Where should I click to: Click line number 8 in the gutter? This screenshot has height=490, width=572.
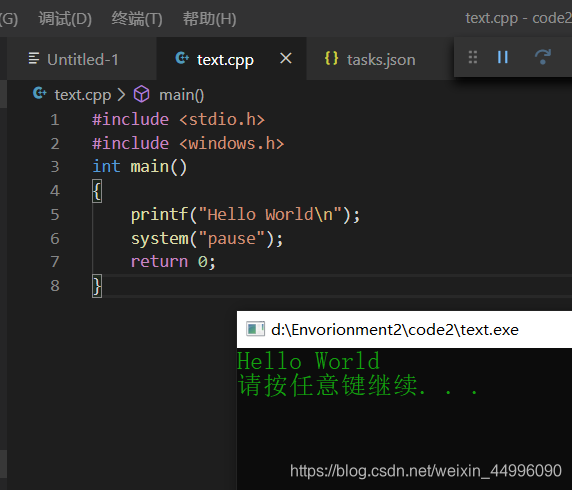pyautogui.click(x=55, y=285)
